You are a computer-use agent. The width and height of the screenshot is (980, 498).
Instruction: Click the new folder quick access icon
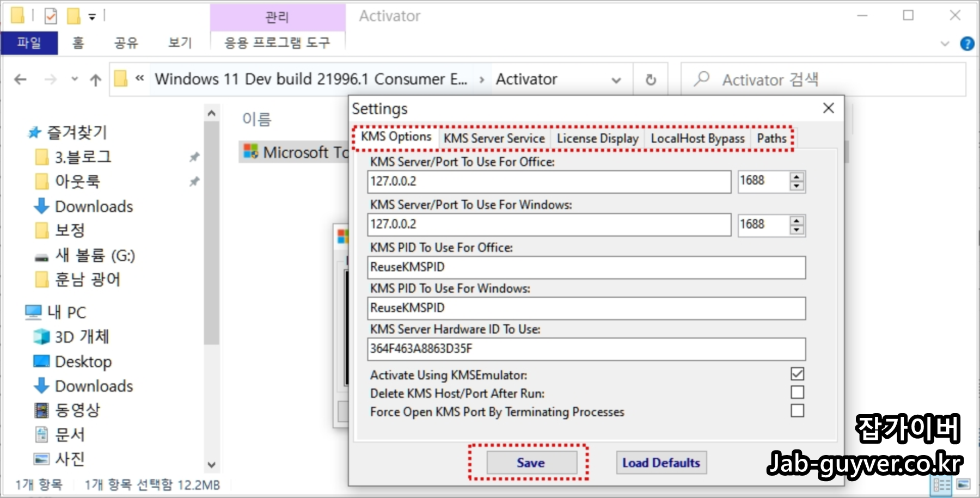pyautogui.click(x=73, y=16)
